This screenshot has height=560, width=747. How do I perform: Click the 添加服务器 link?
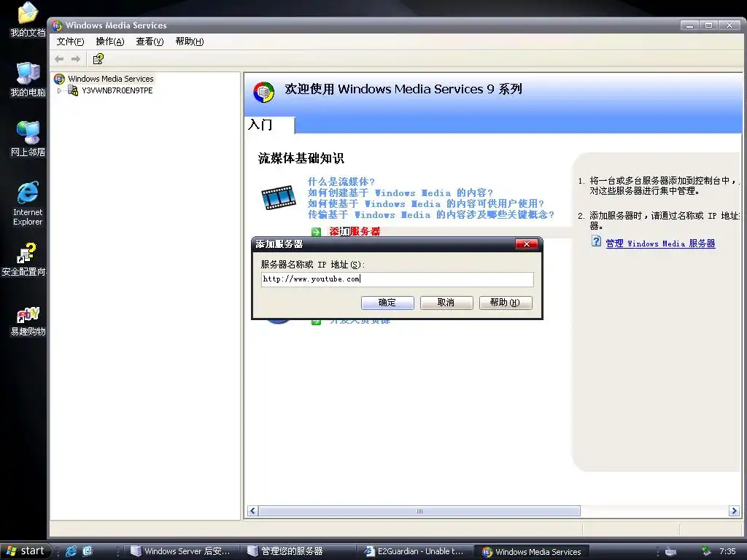point(355,231)
